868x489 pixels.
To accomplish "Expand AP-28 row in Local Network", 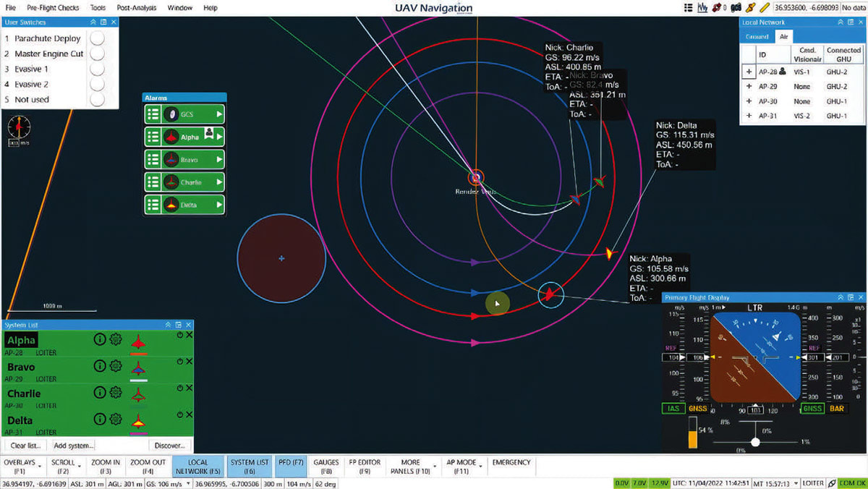I will (x=749, y=72).
